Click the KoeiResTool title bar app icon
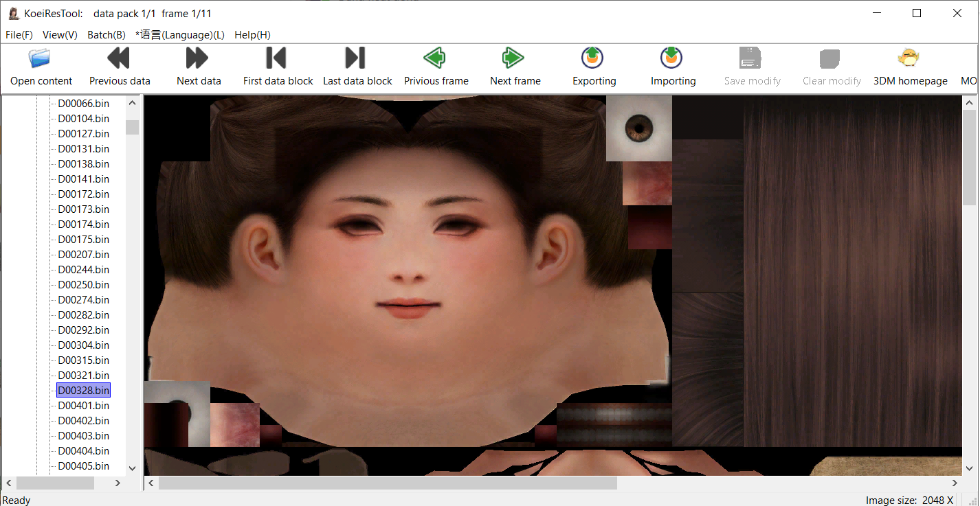Viewport: 980px width, 506px height. [13, 13]
